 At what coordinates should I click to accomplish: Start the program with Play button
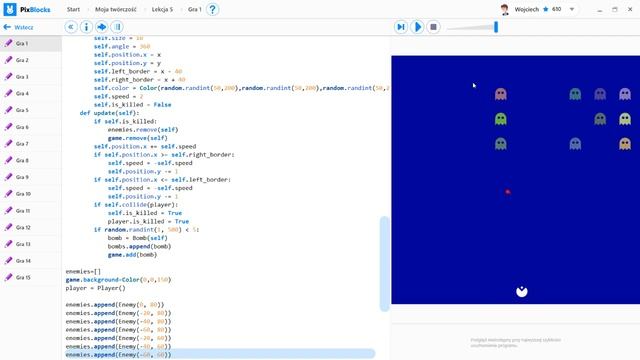[x=417, y=27]
